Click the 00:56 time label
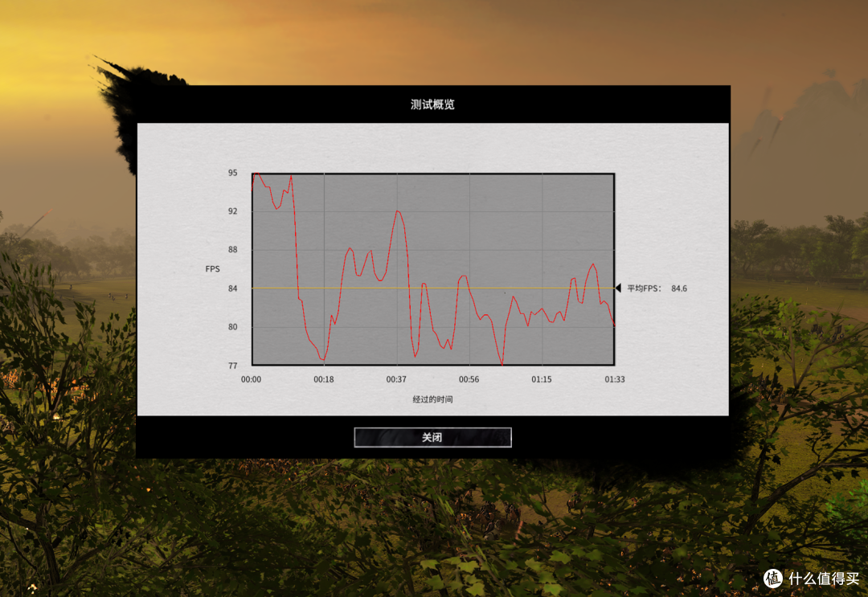 pyautogui.click(x=469, y=379)
